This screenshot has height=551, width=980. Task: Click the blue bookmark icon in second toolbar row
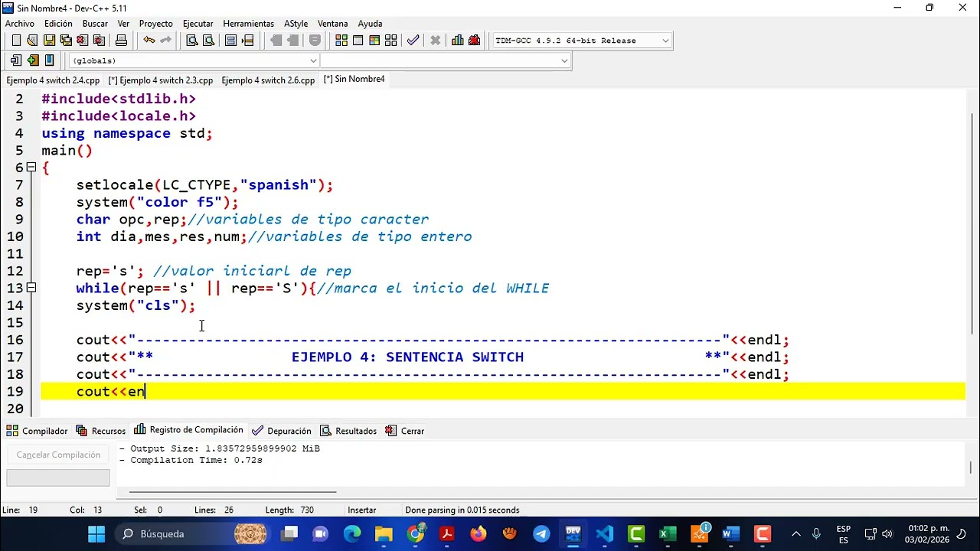[x=49, y=60]
